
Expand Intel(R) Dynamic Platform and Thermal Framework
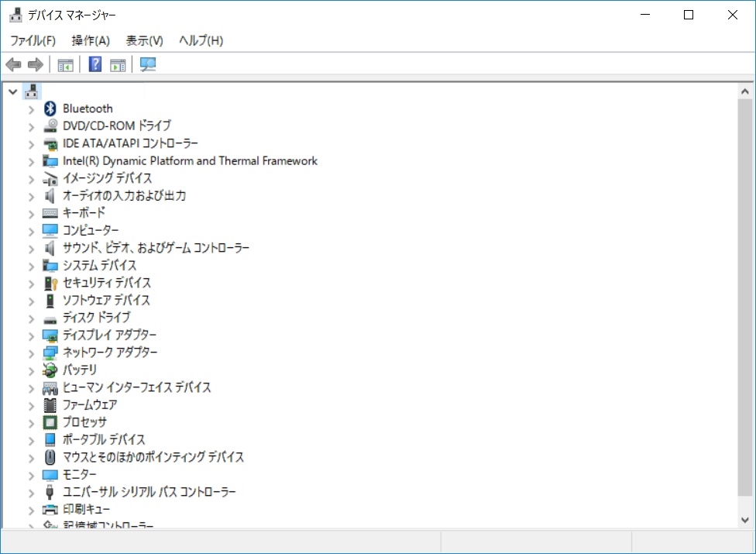(31, 161)
